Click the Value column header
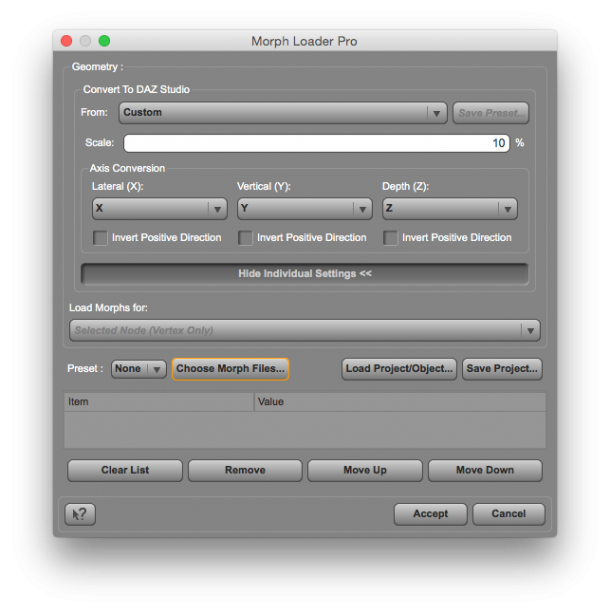Viewport: 610px width, 613px height. click(400, 402)
